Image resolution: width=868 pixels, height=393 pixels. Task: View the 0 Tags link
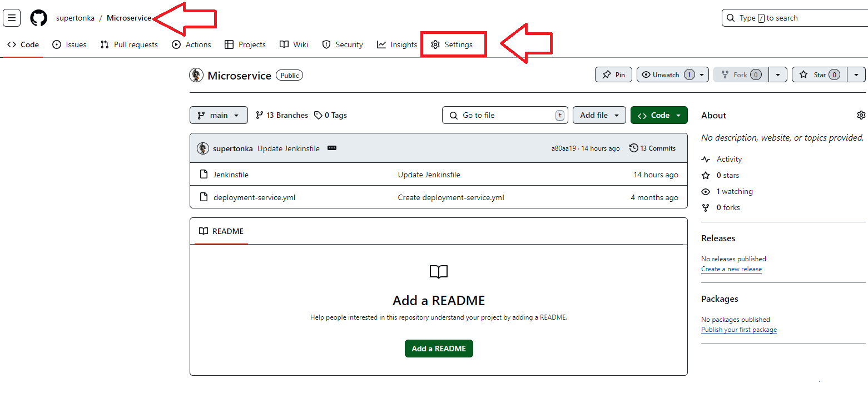coord(330,115)
